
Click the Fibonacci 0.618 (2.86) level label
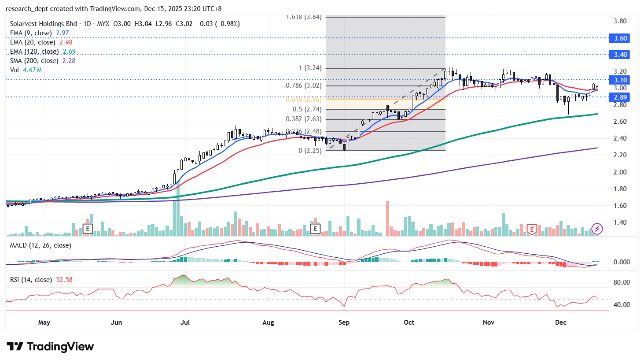pyautogui.click(x=304, y=100)
